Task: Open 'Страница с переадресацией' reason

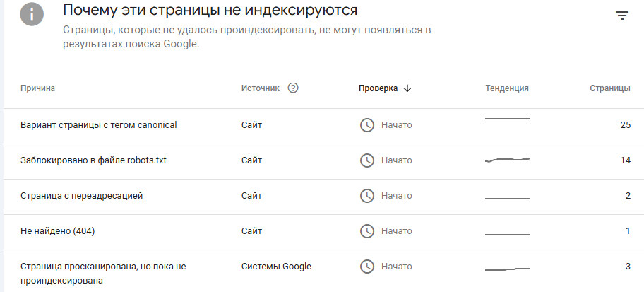Action: (82, 196)
